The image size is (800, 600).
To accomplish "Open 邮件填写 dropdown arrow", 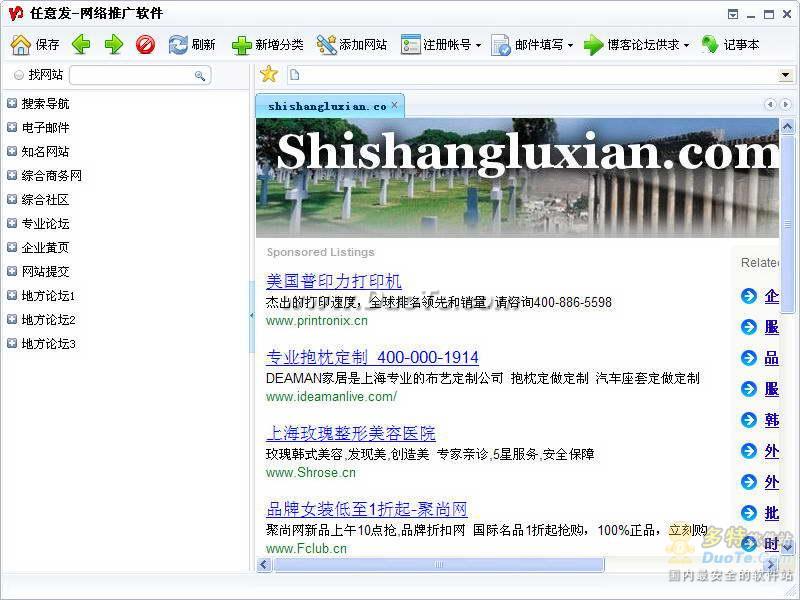I will coord(570,45).
